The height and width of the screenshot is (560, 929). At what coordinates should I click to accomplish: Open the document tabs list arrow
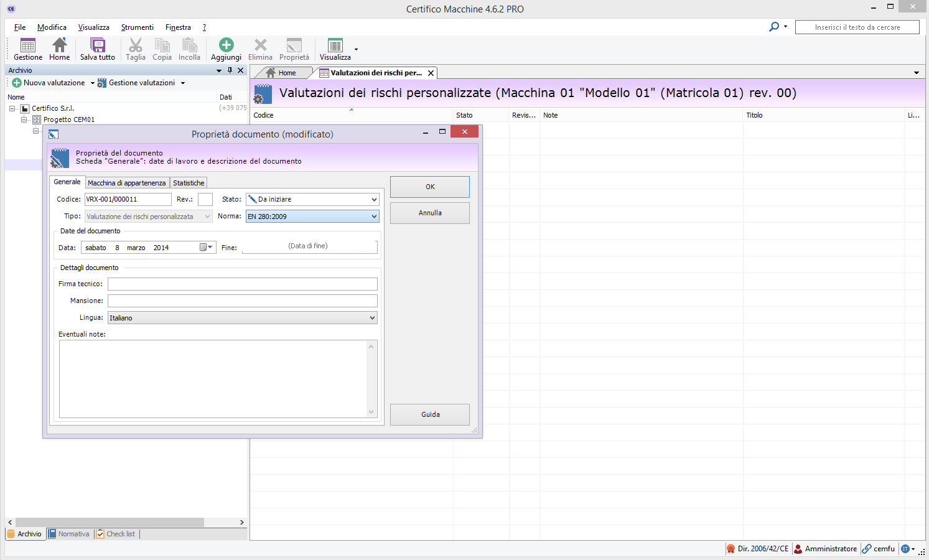[x=917, y=73]
